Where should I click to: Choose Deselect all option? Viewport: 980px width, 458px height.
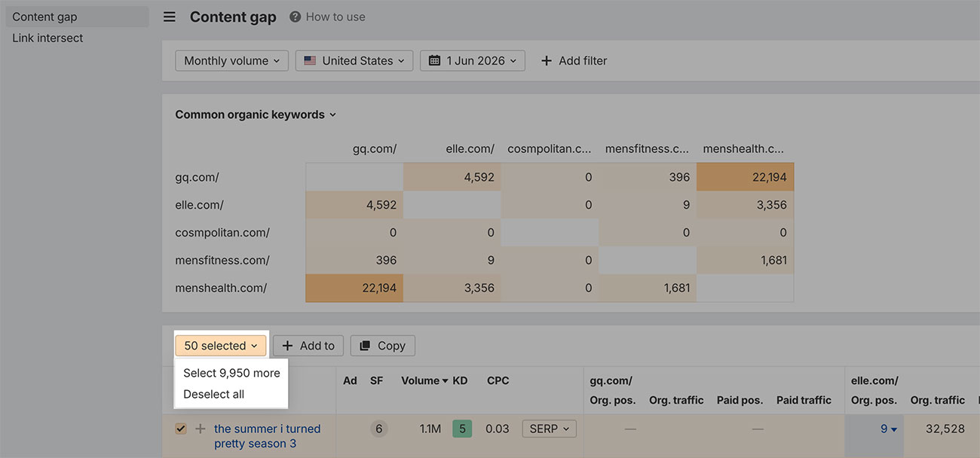[214, 394]
